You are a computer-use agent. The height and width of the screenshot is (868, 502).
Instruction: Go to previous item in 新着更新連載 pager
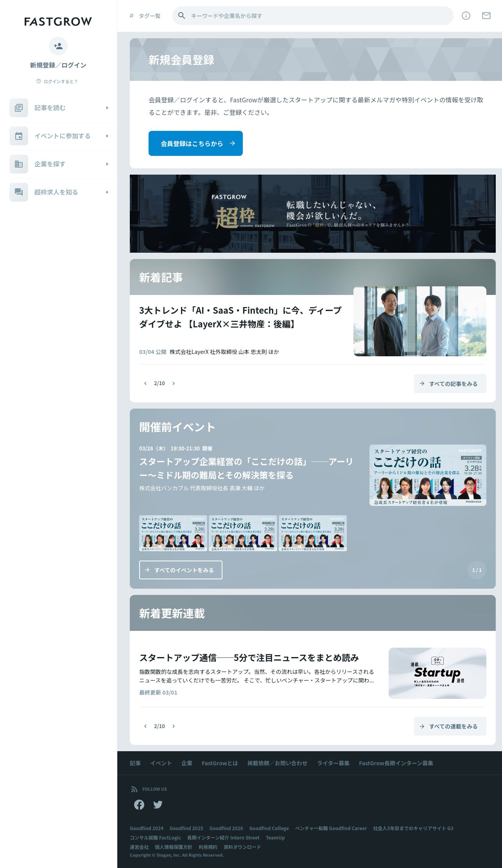[145, 726]
